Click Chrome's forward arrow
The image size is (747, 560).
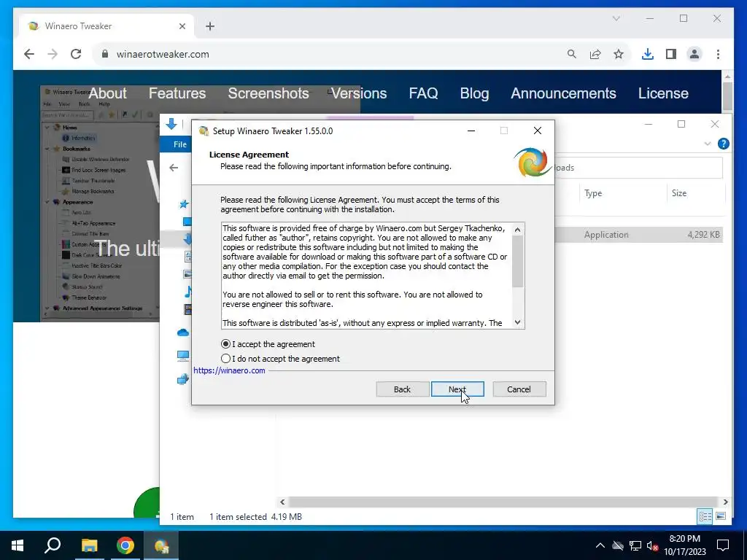(x=53, y=54)
